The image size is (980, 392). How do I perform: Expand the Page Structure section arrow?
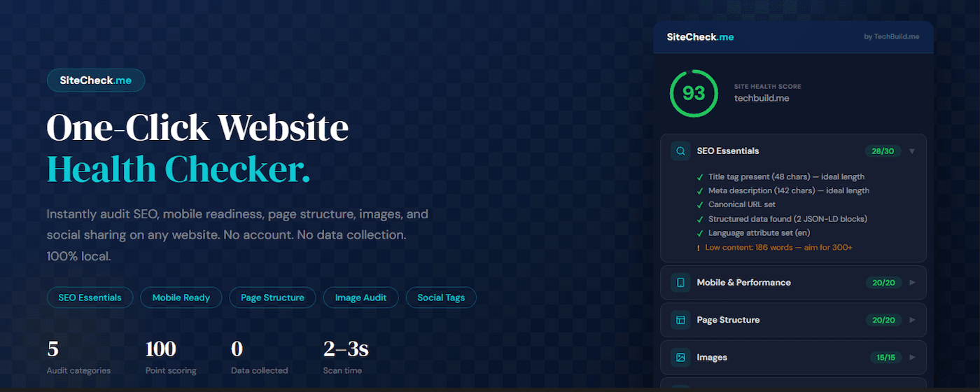(912, 320)
